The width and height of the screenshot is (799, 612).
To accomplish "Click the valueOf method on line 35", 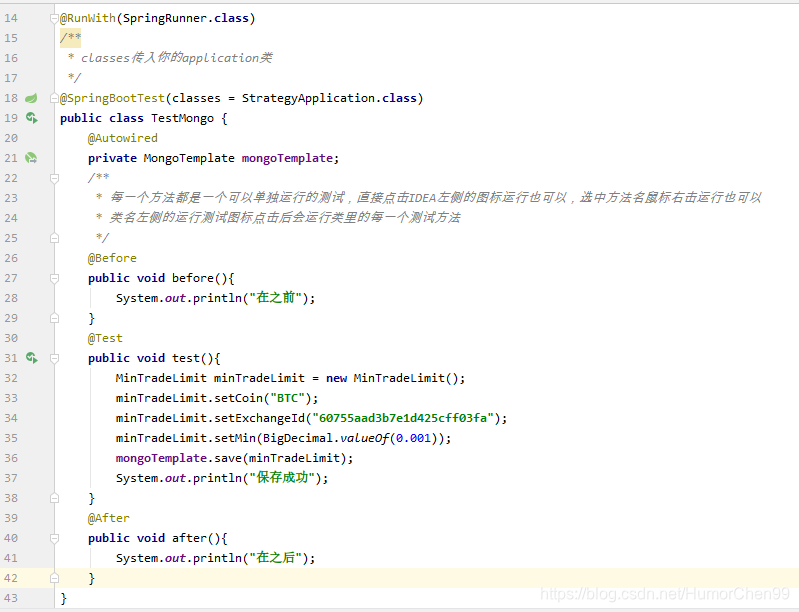I will point(364,438).
